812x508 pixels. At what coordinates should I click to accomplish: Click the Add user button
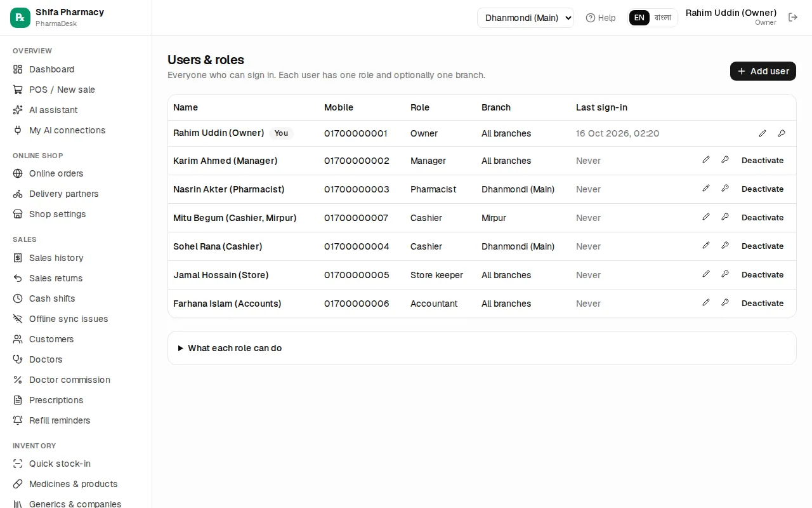[x=763, y=71]
